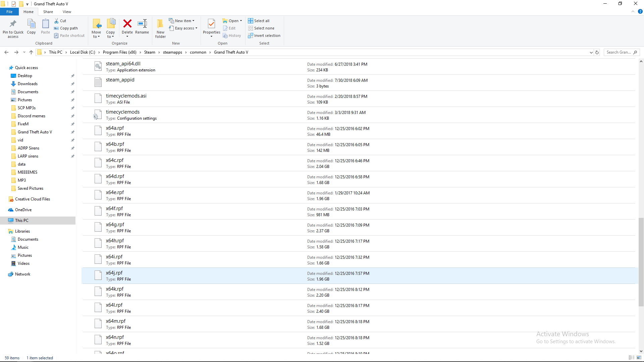
Task: Click Local Disk (C:) breadcrumb
Action: (83, 52)
